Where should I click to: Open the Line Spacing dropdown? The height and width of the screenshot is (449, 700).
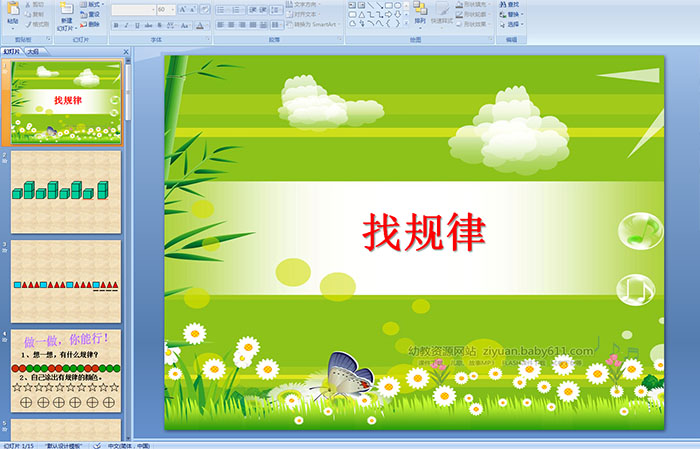coord(276,9)
